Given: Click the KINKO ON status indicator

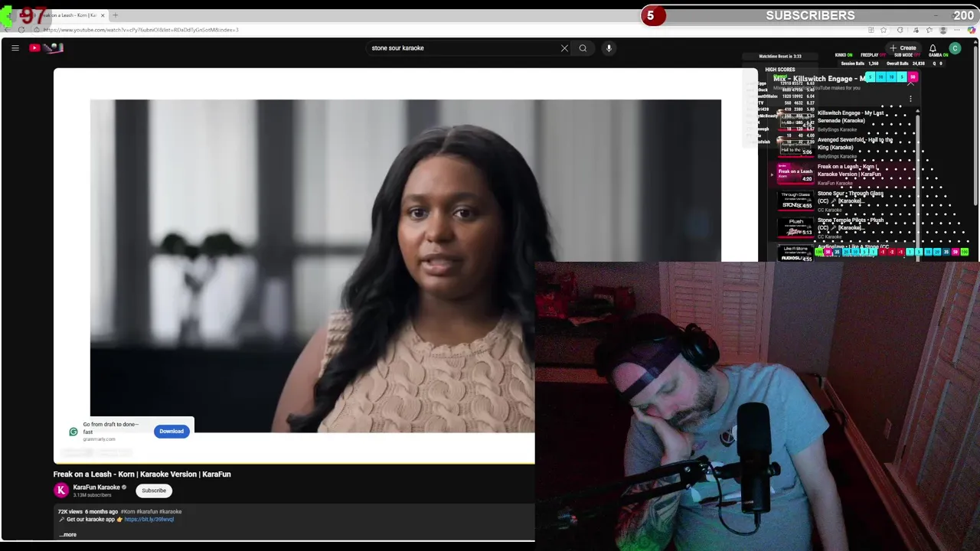Looking at the screenshot, I should [844, 55].
